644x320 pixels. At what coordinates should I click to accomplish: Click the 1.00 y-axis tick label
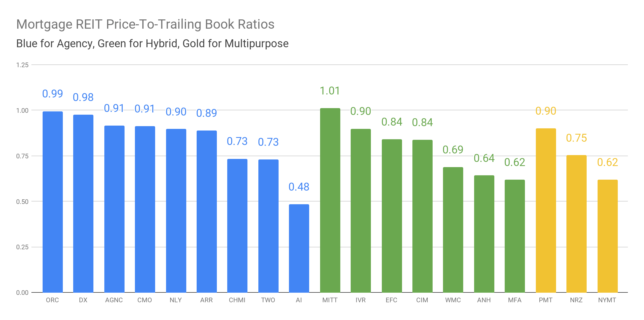(x=22, y=111)
